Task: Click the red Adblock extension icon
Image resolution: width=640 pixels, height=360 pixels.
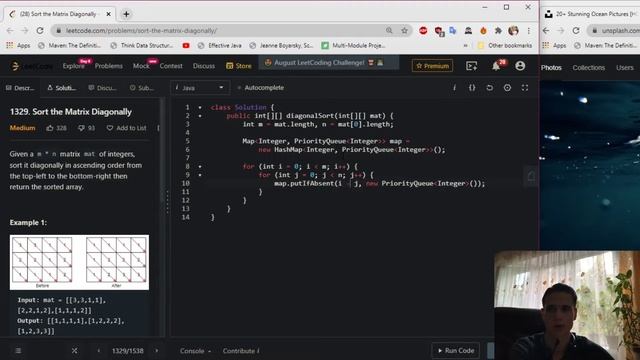Action: click(x=423, y=31)
